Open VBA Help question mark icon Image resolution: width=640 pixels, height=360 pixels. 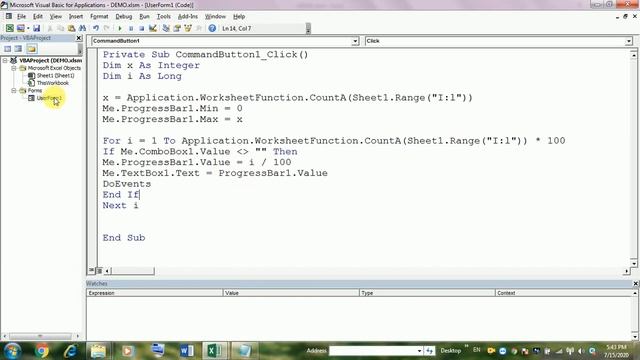click(x=212, y=28)
